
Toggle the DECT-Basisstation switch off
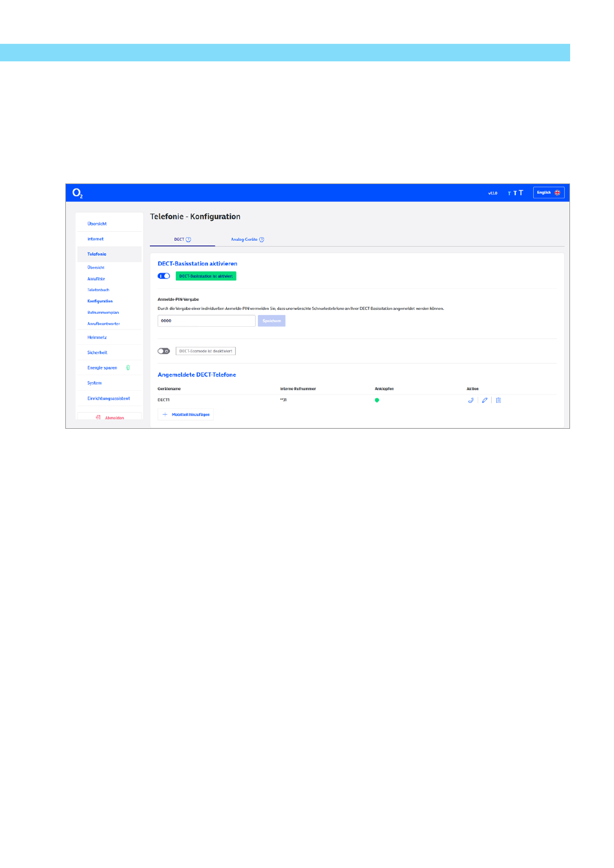click(164, 276)
